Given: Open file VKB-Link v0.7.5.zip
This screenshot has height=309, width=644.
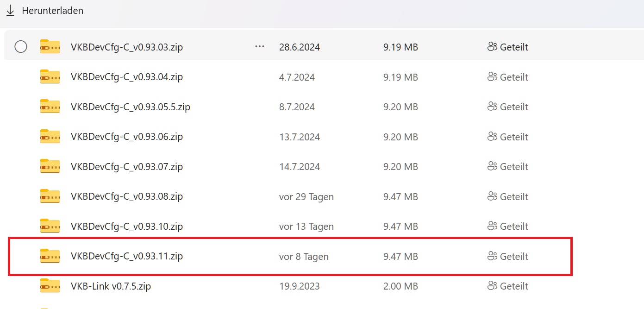Looking at the screenshot, I should point(111,286).
